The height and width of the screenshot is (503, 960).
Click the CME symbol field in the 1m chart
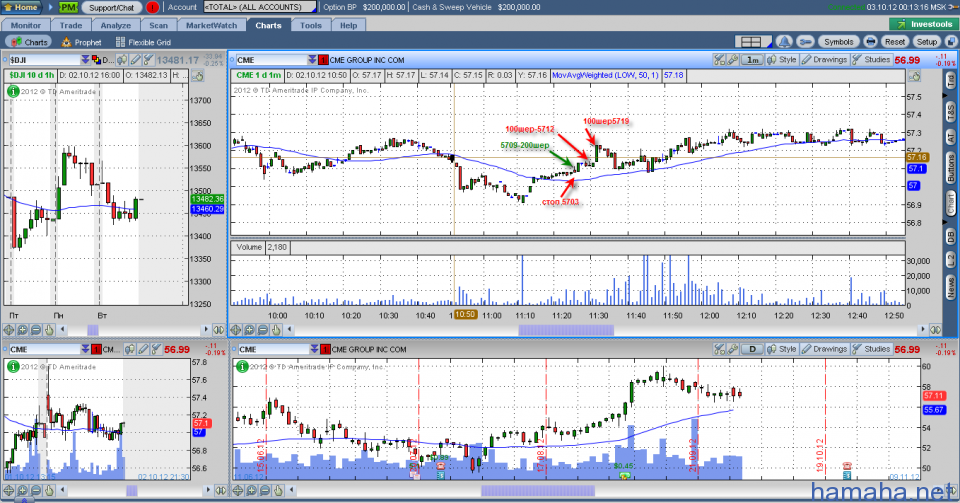271,60
